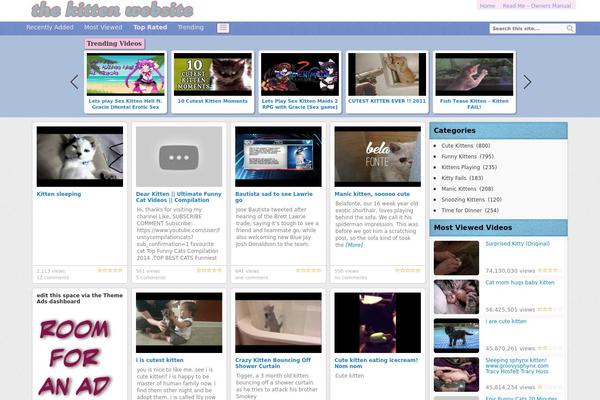Open Kitten sleeping video thumbnail
The width and height of the screenshot is (600, 400).
[x=80, y=157]
